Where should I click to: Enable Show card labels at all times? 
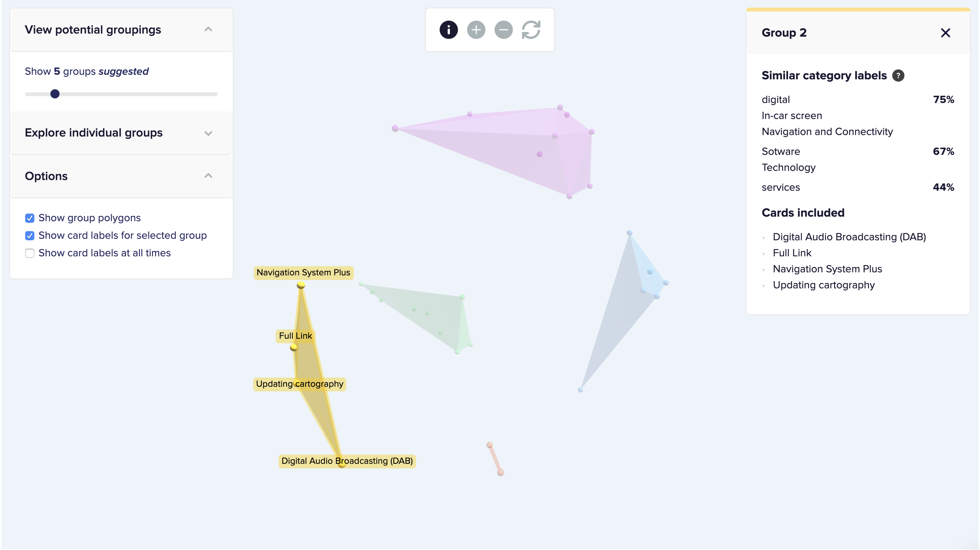[x=29, y=253]
